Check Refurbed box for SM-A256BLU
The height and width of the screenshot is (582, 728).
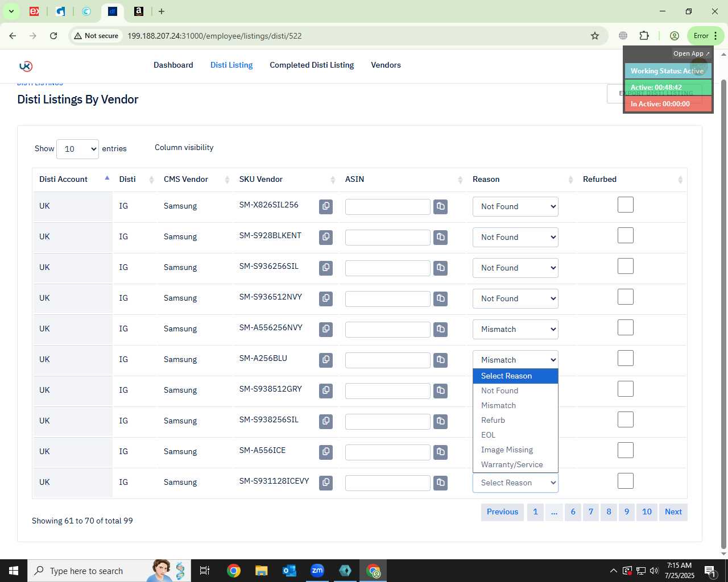626,358
